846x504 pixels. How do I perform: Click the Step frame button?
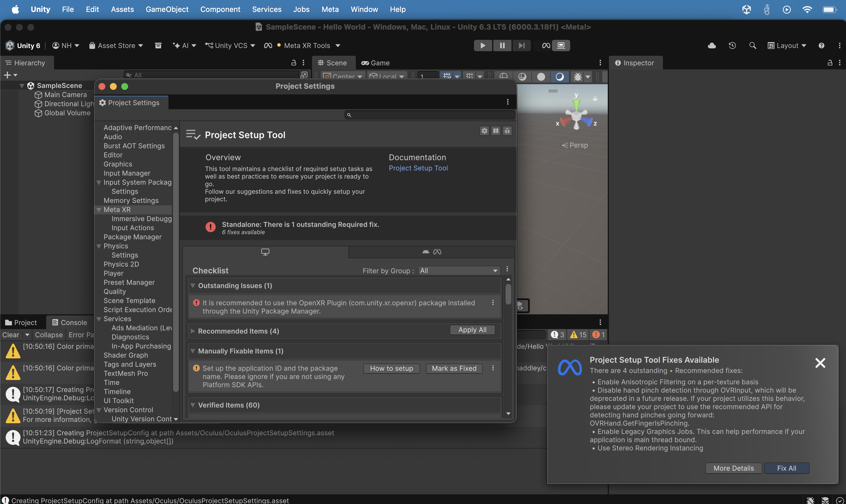pyautogui.click(x=521, y=46)
